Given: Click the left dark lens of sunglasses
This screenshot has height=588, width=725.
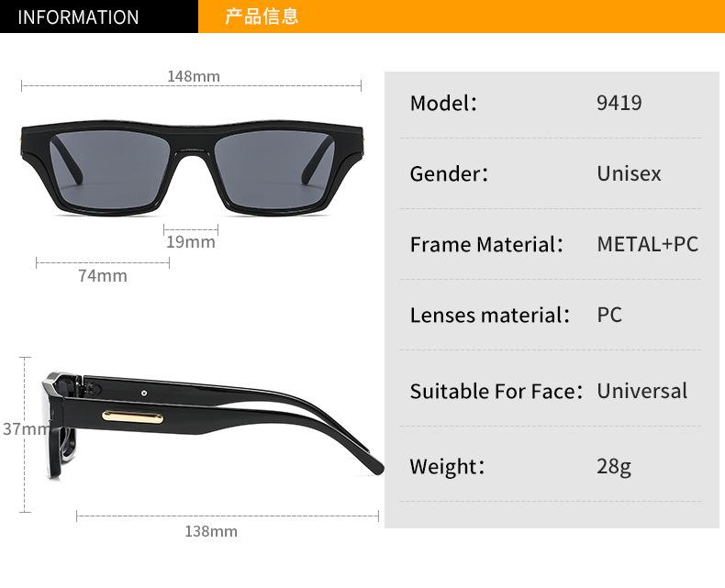Looking at the screenshot, I should (x=111, y=169).
